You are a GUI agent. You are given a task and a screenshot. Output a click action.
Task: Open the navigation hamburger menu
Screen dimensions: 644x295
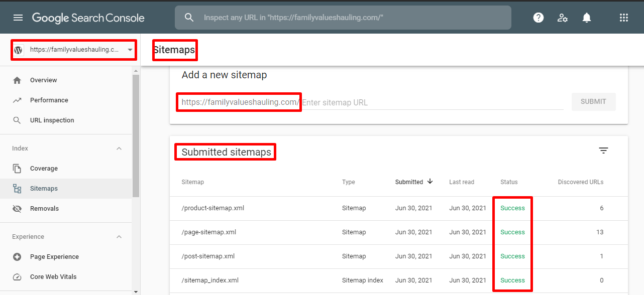pos(18,18)
